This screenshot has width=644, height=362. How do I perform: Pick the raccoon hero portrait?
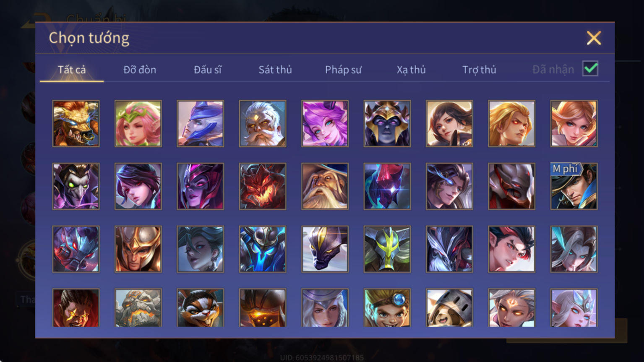pos(201,308)
